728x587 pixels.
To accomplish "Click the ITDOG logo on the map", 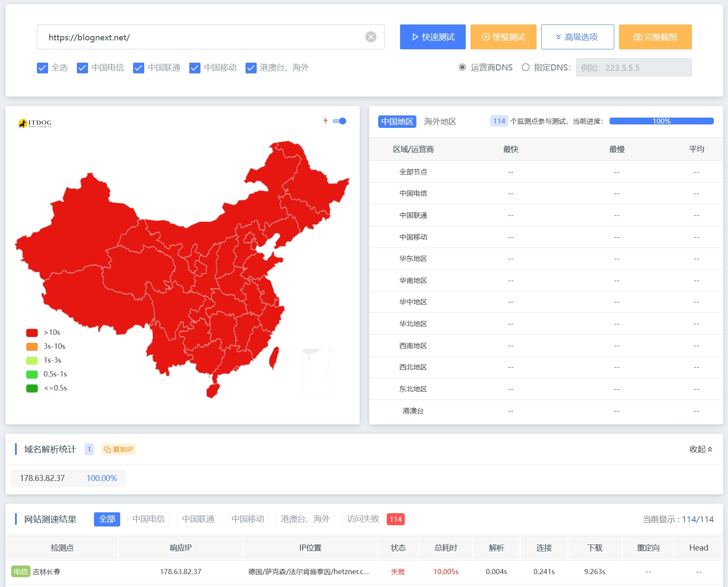I will pyautogui.click(x=35, y=124).
